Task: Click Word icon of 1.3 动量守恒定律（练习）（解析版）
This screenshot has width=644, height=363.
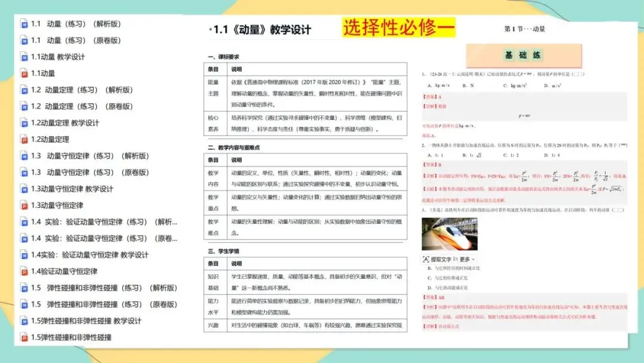Action: click(x=24, y=156)
